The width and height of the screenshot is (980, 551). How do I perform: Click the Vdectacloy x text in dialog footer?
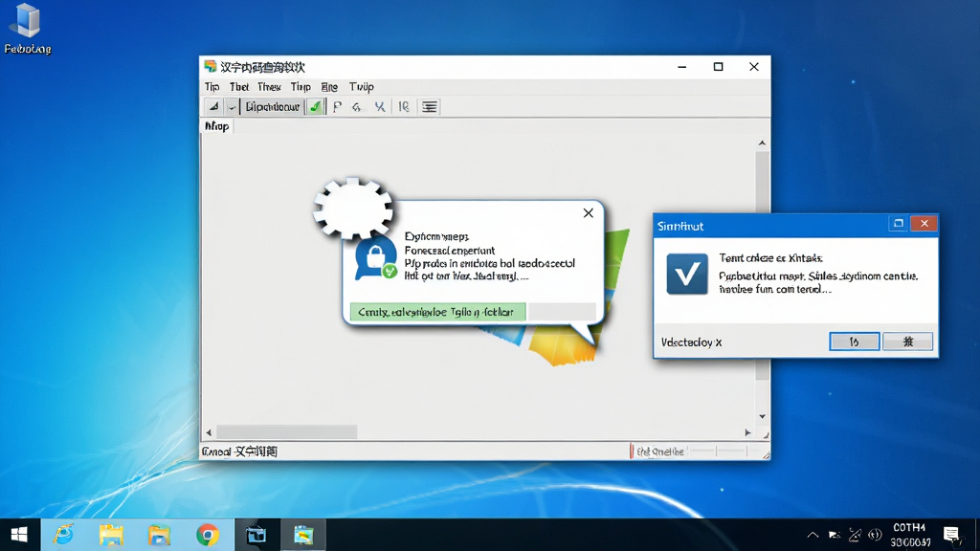tap(691, 342)
